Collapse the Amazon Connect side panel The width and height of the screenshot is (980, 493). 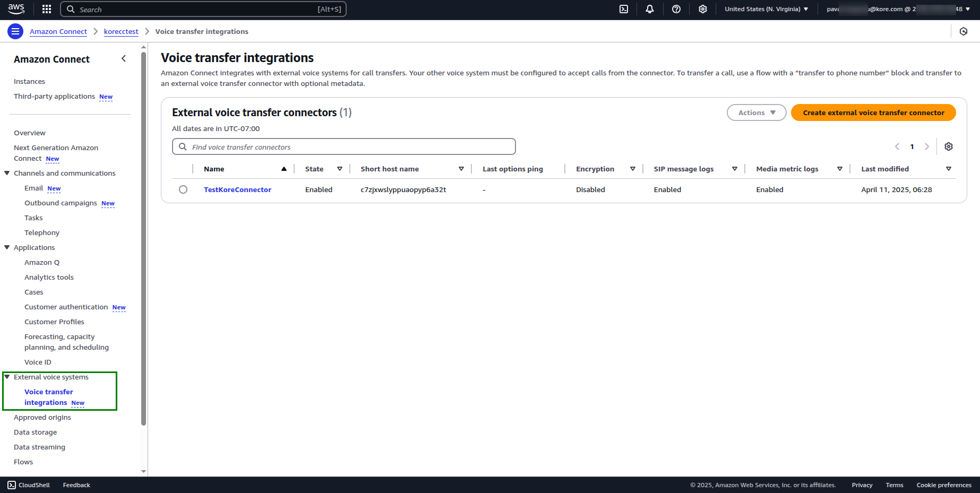click(x=124, y=59)
